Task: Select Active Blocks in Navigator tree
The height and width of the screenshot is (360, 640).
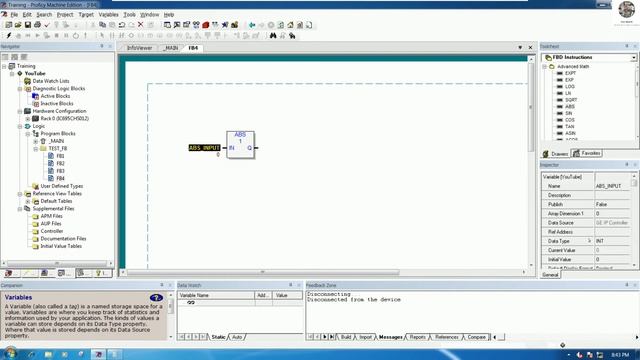Action: tap(55, 96)
